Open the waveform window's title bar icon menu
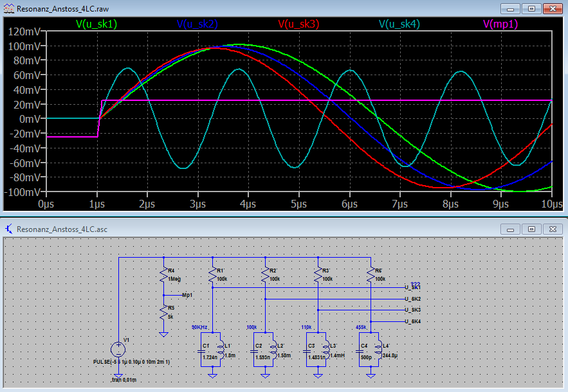This screenshot has width=568, height=392. [9, 8]
